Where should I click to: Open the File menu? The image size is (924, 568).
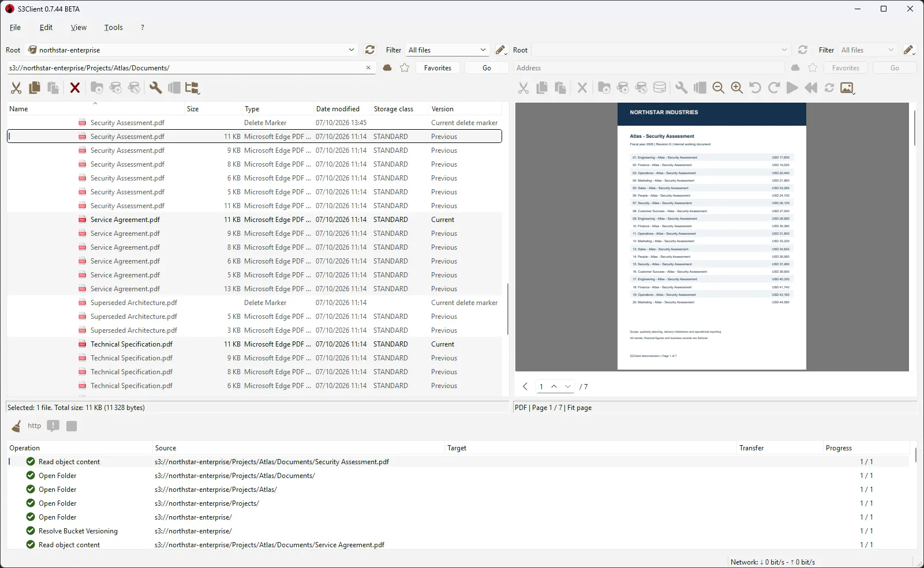(15, 27)
